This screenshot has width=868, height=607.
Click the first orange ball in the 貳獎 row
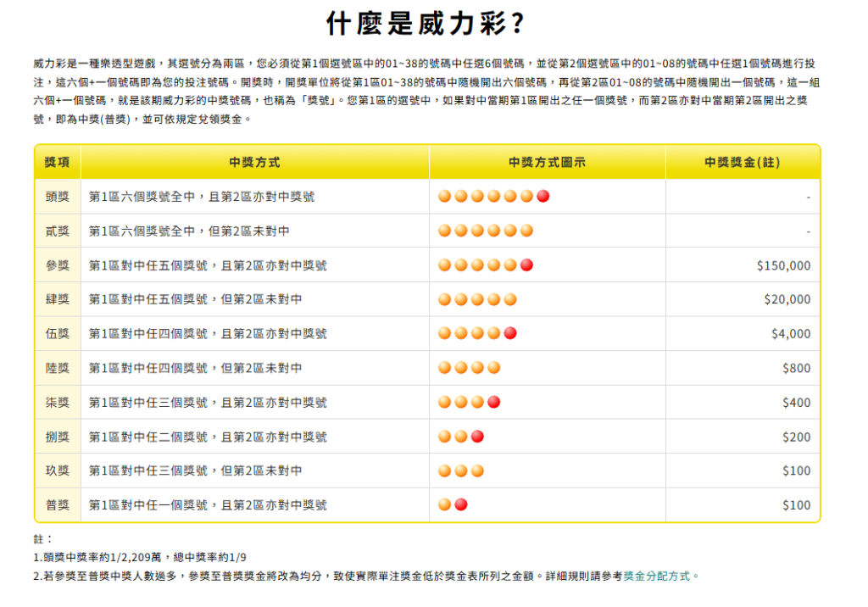pyautogui.click(x=444, y=231)
